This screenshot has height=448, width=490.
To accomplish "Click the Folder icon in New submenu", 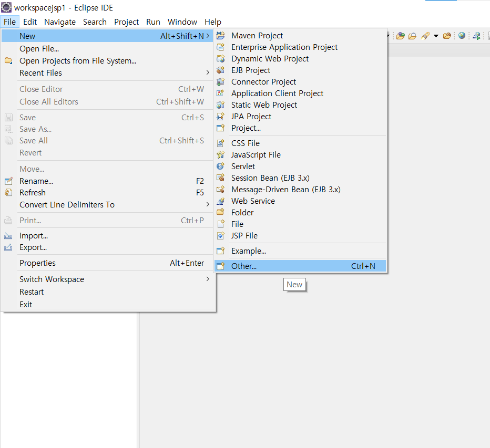I will pos(221,213).
